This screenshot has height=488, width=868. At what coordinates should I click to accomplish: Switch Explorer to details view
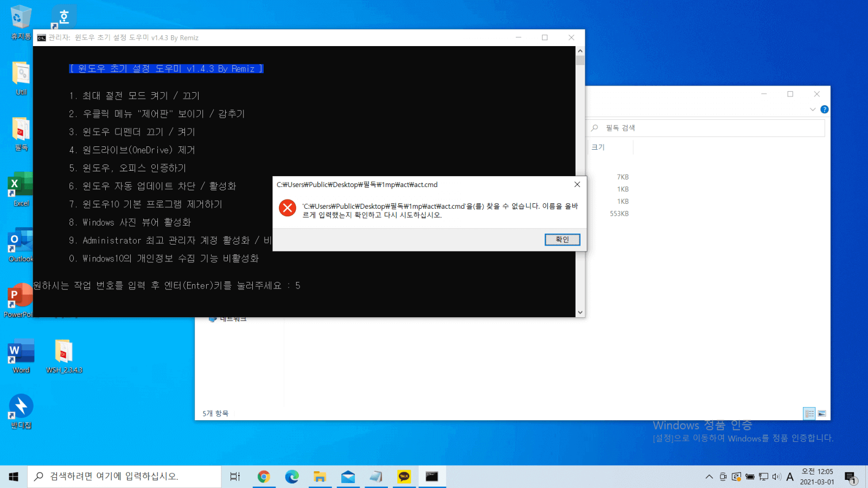tap(809, 413)
